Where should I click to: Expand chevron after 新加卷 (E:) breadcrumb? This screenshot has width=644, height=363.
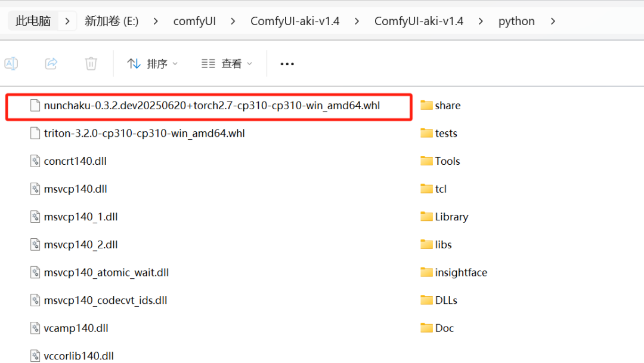click(x=156, y=21)
